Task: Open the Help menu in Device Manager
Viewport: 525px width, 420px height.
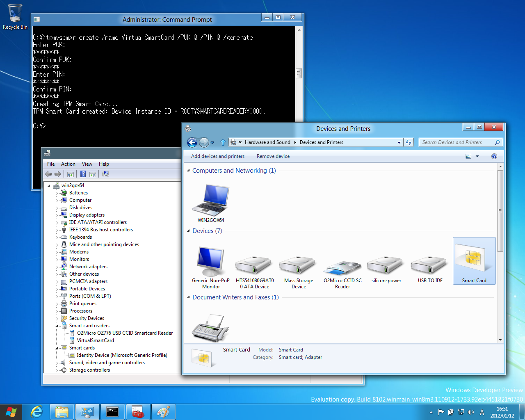Action: [x=104, y=164]
